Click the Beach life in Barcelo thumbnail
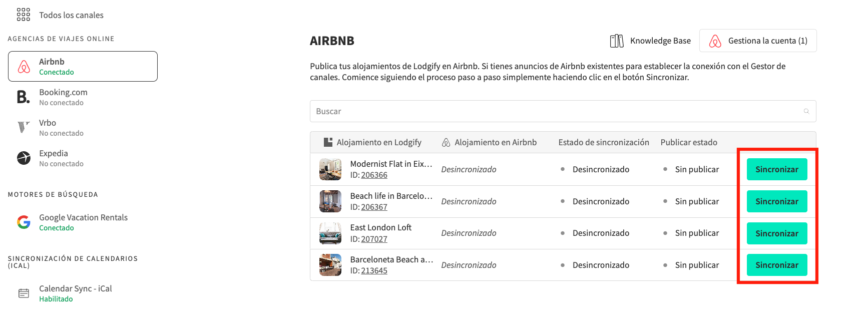 click(330, 201)
